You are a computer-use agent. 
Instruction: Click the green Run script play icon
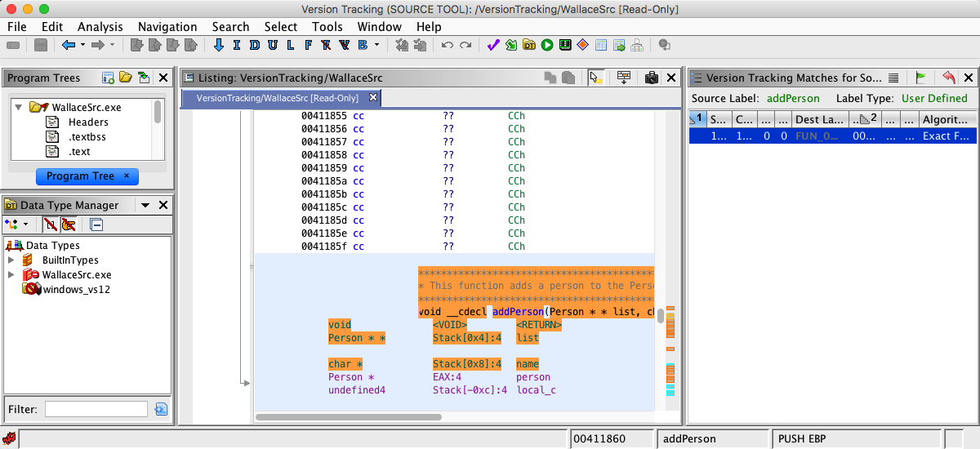coord(546,45)
